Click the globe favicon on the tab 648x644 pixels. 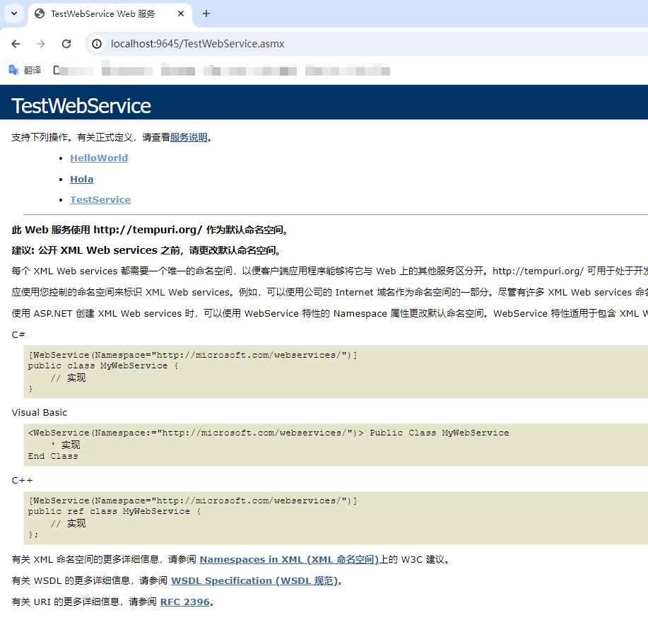40,14
